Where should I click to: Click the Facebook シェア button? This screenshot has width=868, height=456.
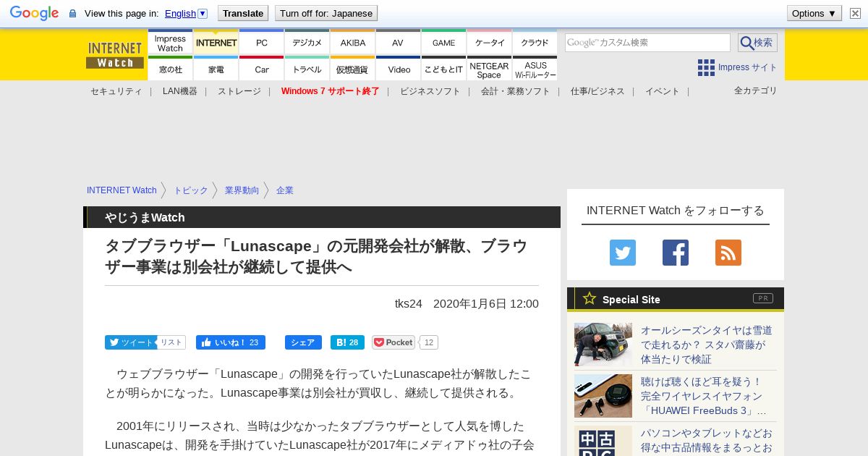point(303,342)
